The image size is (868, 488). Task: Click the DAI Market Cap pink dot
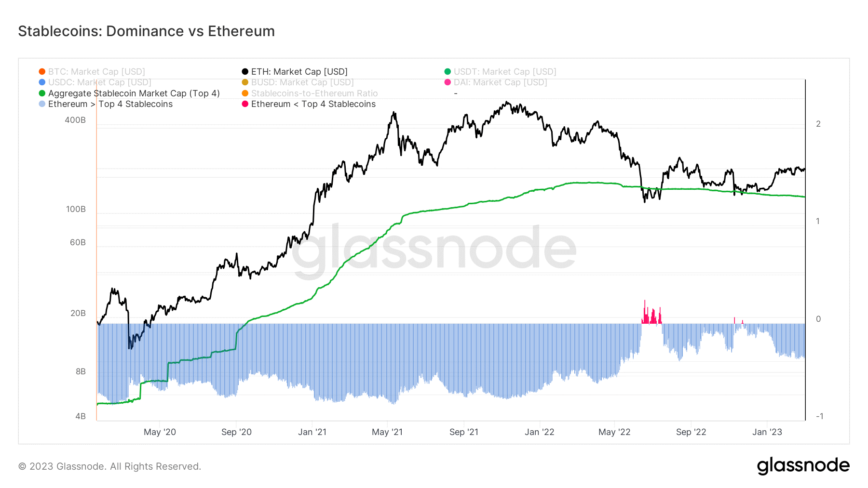tap(448, 82)
